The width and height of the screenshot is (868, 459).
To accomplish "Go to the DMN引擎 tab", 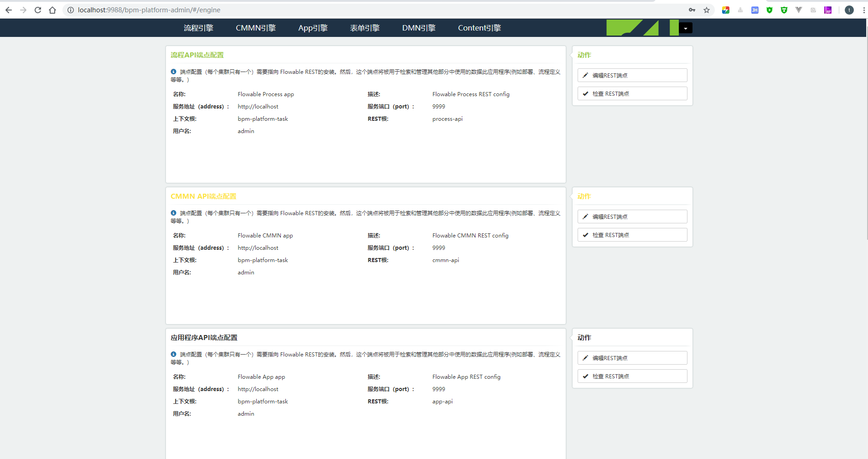I will [418, 28].
